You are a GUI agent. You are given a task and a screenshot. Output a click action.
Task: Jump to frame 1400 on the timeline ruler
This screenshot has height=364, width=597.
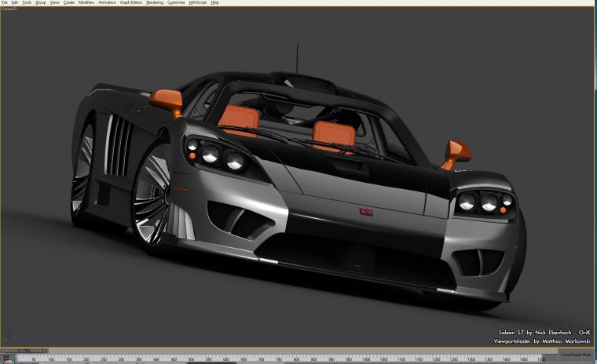pyautogui.click(x=506, y=359)
